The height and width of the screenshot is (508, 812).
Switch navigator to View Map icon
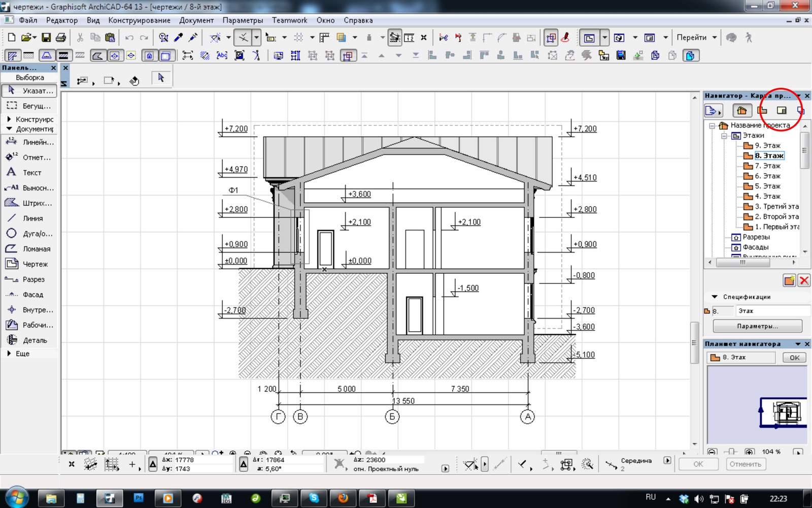pos(762,110)
